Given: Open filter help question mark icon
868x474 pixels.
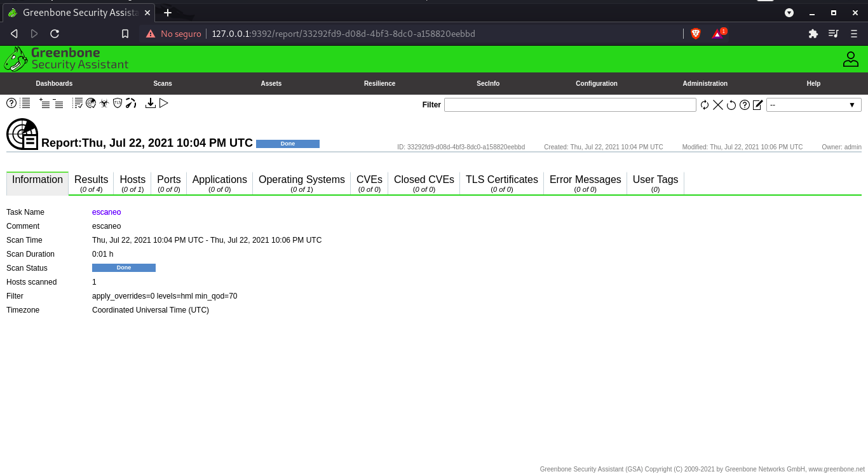Looking at the screenshot, I should (745, 105).
